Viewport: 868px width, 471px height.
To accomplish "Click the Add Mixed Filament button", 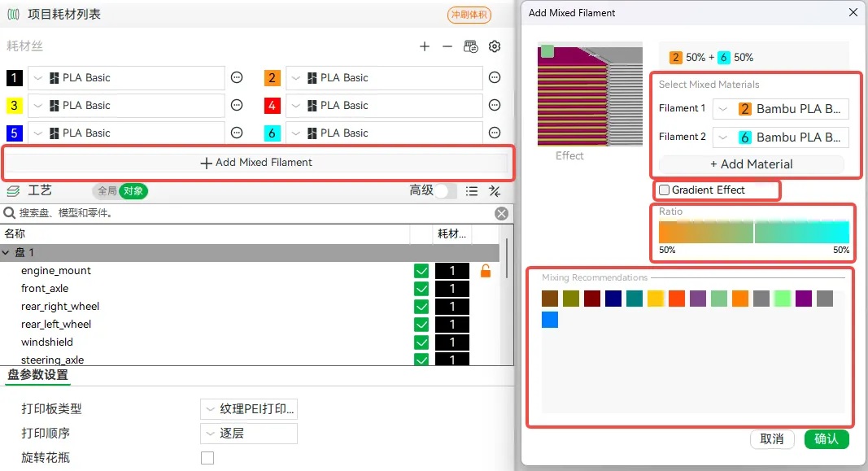I will 257,163.
